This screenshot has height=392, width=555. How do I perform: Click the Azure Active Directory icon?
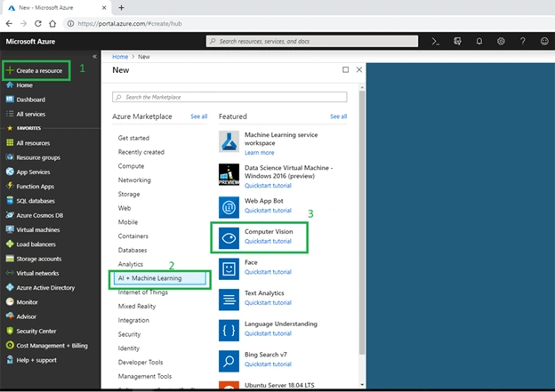[x=10, y=287]
